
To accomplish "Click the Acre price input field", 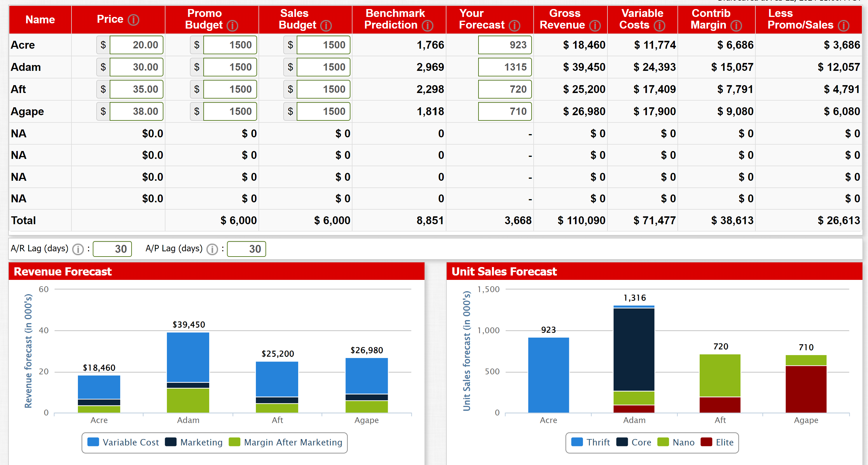I will (x=136, y=45).
